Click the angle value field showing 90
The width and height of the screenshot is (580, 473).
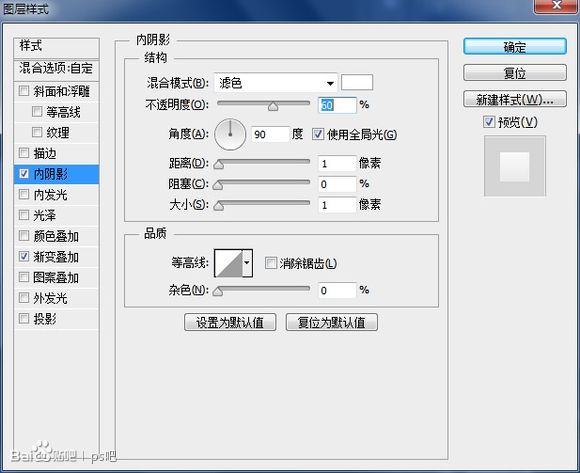pyautogui.click(x=270, y=134)
